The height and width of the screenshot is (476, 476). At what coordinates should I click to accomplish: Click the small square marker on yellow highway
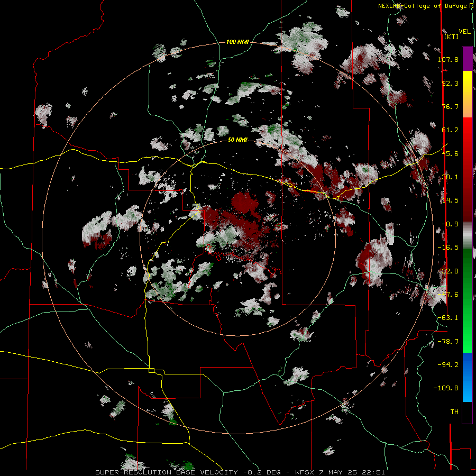[151, 370]
